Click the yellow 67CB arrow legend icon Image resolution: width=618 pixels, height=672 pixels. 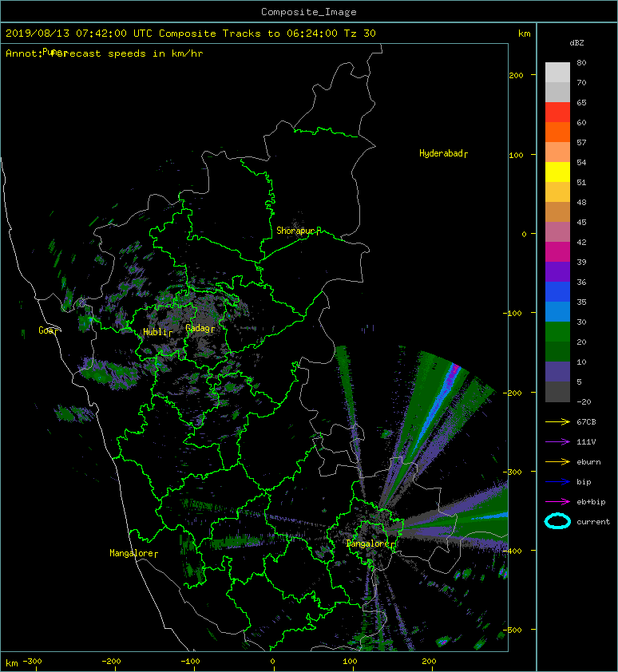point(557,422)
